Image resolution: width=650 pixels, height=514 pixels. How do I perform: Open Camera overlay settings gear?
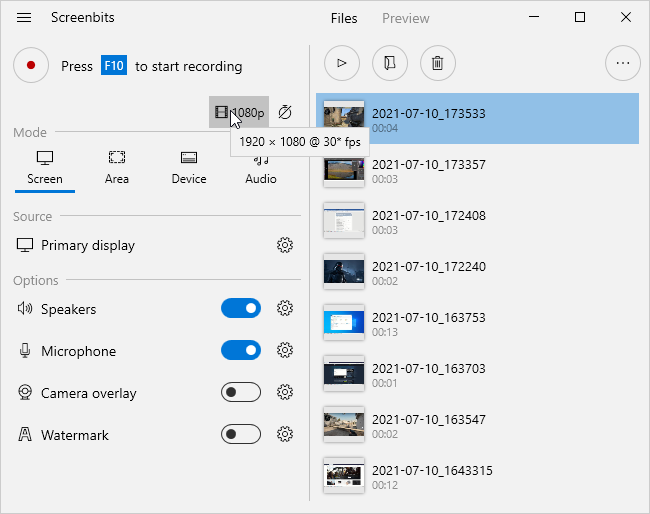[x=285, y=392]
